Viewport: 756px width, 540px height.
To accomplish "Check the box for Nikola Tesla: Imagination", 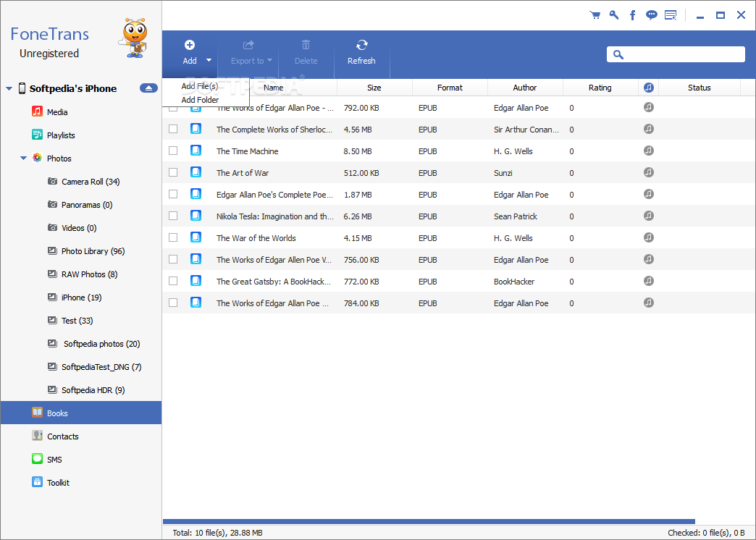I will [173, 216].
